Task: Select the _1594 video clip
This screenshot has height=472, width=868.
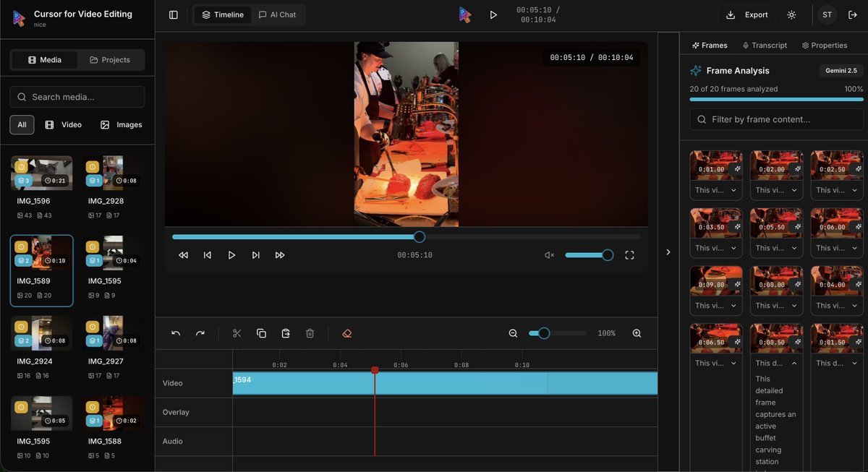Action: pos(445,383)
